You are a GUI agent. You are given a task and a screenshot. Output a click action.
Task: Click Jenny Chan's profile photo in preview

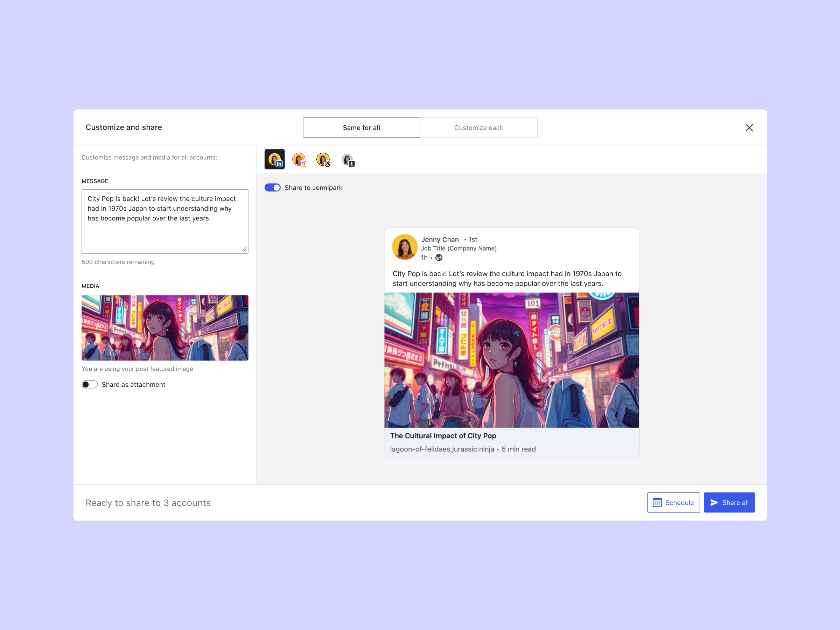[x=405, y=247]
